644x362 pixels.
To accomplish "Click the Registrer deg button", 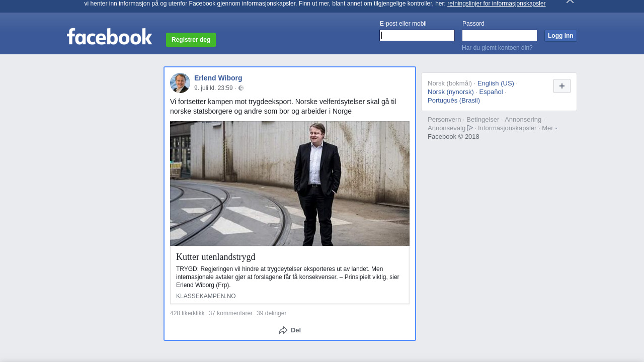I will 191,40.
